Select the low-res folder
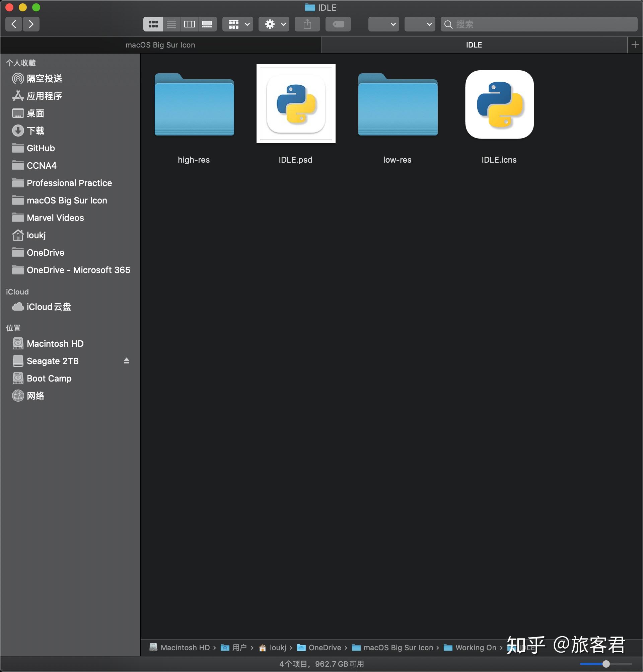The image size is (643, 672). click(x=398, y=104)
